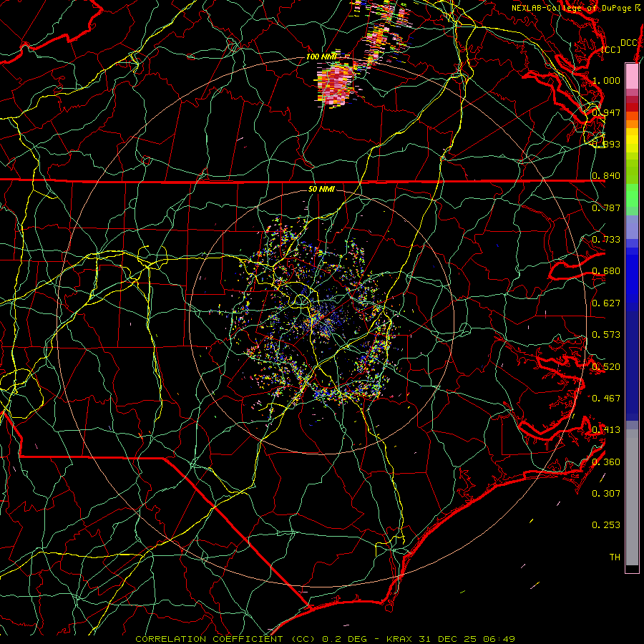This screenshot has height=644, width=644.
Task: Select the 0.307 scale value
Action: click(606, 494)
